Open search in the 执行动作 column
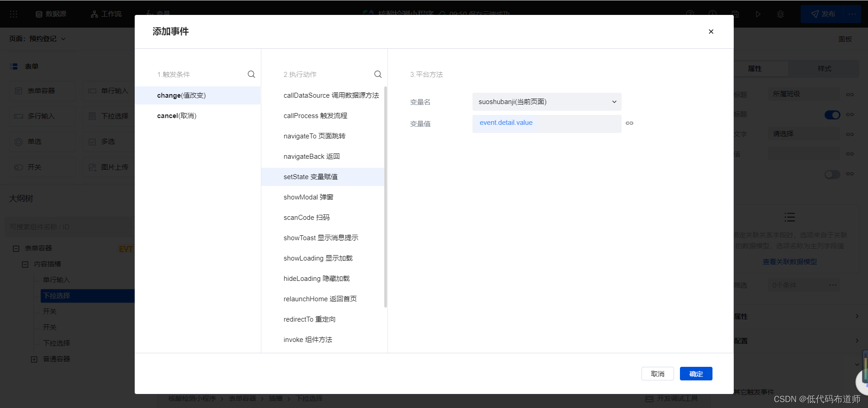The width and height of the screenshot is (868, 408). point(378,74)
